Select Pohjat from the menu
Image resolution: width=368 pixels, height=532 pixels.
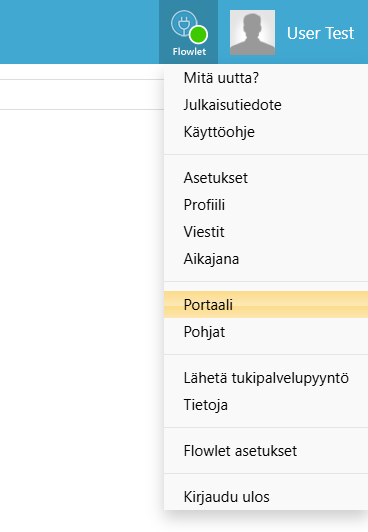pos(266,332)
